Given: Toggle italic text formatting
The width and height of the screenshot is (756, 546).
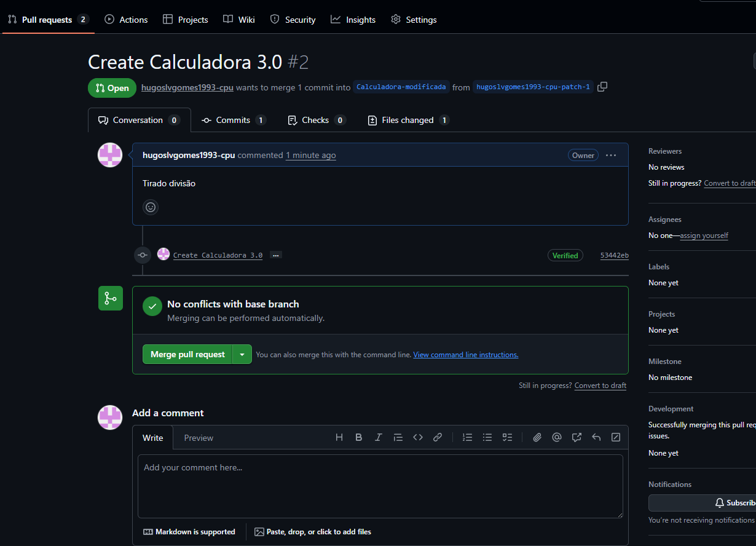Looking at the screenshot, I should point(379,437).
